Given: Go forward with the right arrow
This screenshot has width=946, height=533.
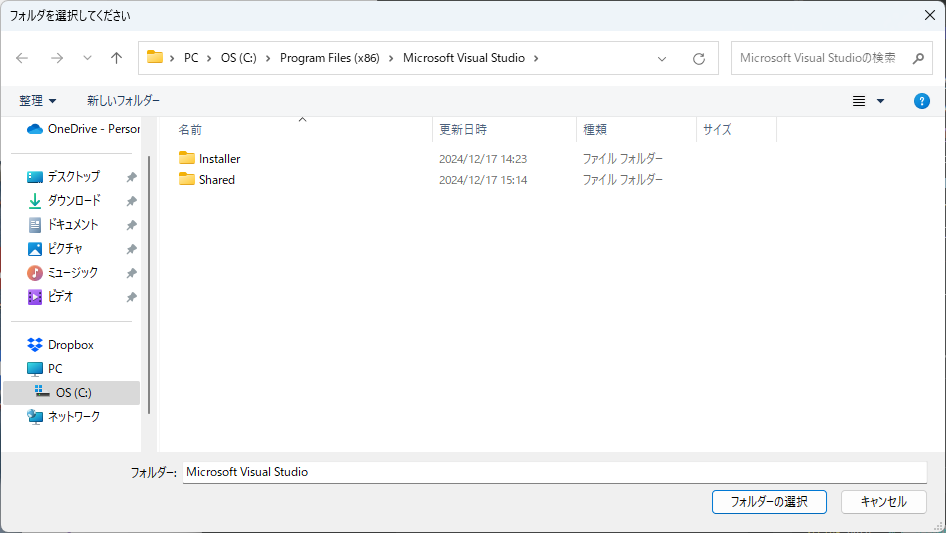Looking at the screenshot, I should pyautogui.click(x=57, y=58).
